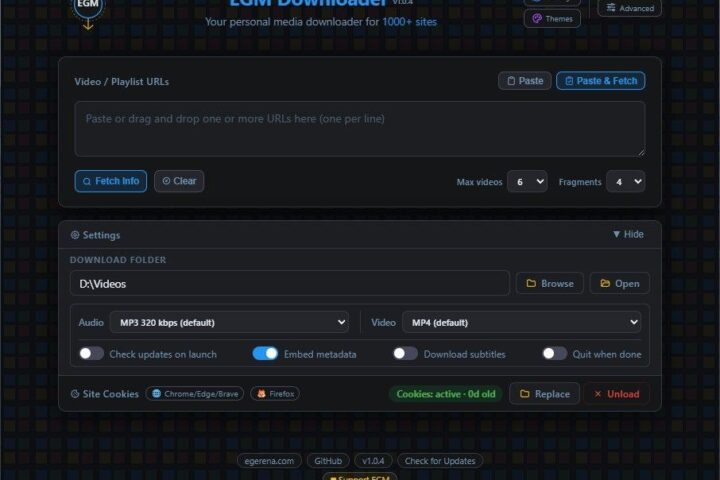720x480 pixels.
Task: Open the Themes palette button
Action: tap(552, 19)
